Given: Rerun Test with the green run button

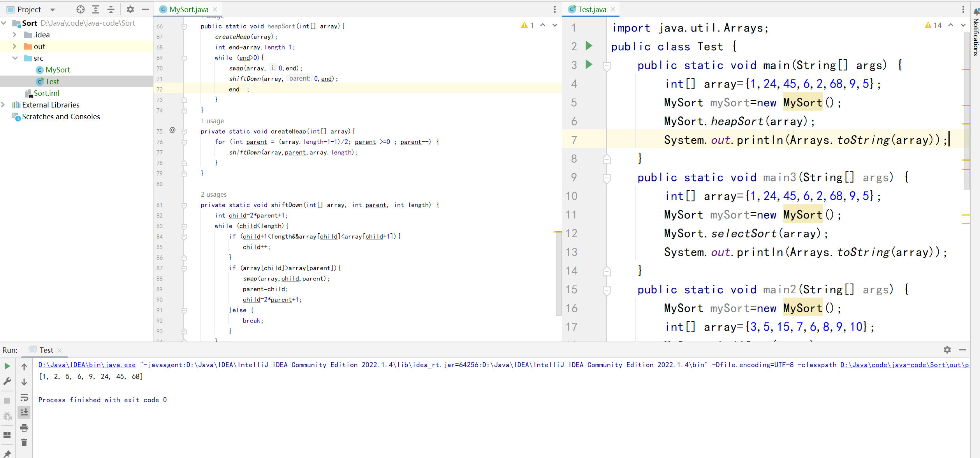Looking at the screenshot, I should pyautogui.click(x=7, y=366).
